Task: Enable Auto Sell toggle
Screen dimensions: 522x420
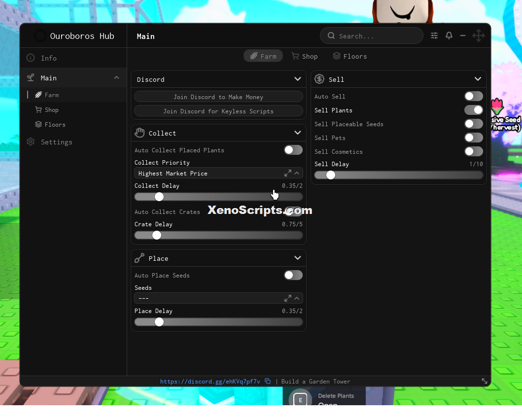Action: (x=473, y=96)
